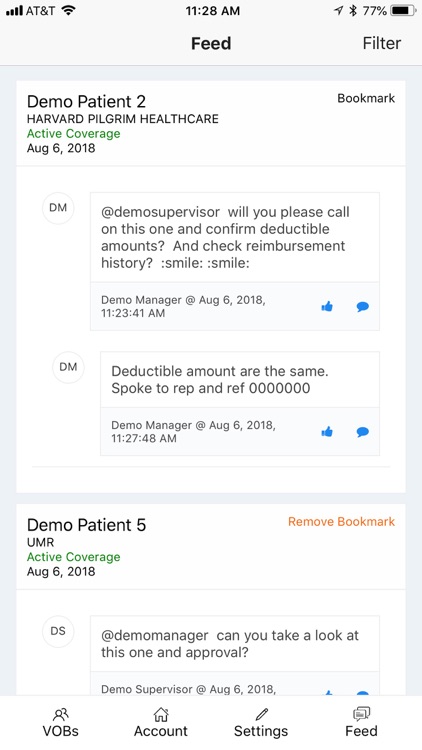This screenshot has width=422, height=750.
Task: Like the @demosupervisor message with thumbs-up
Action: (327, 307)
